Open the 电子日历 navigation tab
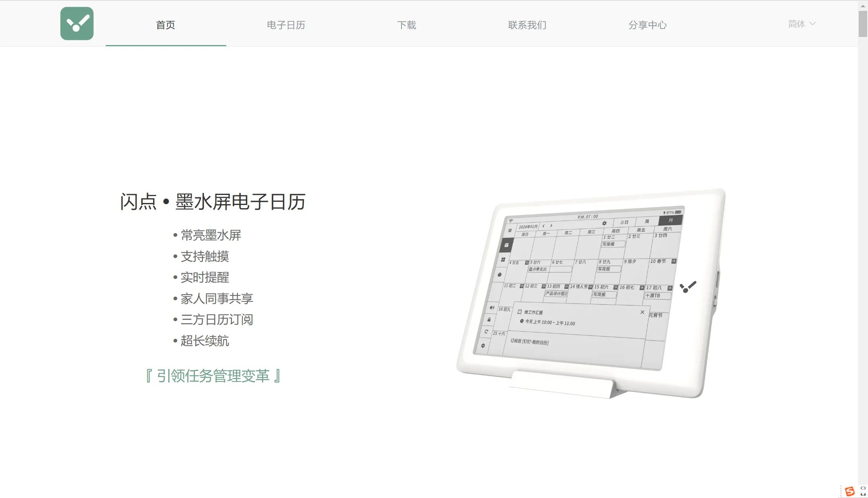Image resolution: width=868 pixels, height=498 pixels. click(x=286, y=25)
